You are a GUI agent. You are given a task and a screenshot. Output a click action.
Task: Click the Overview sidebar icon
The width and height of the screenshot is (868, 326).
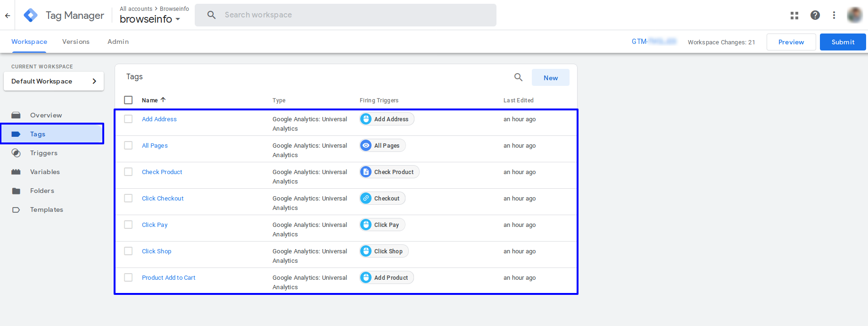coord(16,115)
